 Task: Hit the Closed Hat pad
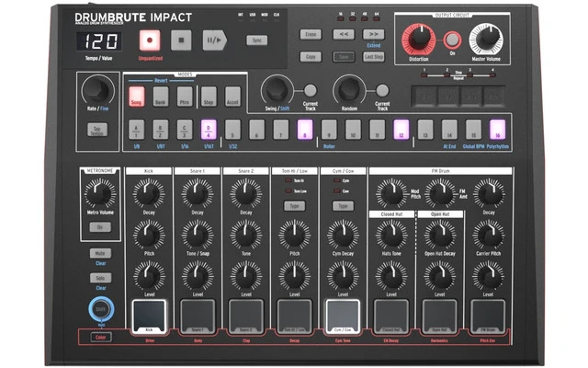[391, 316]
